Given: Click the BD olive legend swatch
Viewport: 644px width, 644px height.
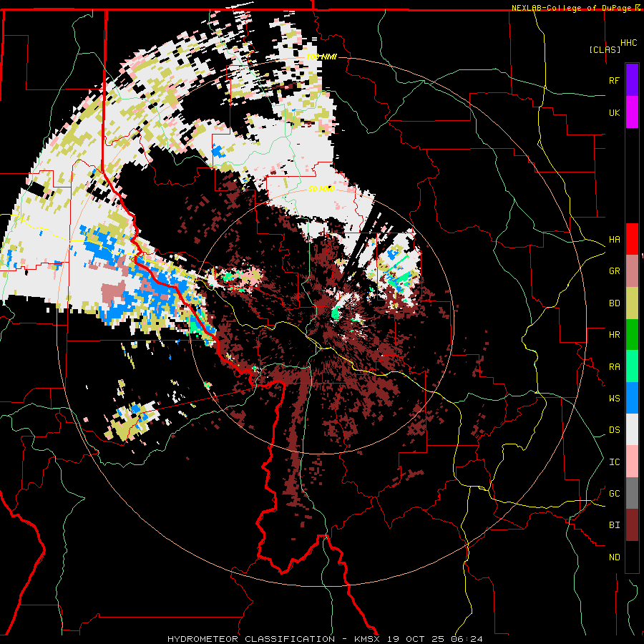Looking at the screenshot, I should [632, 303].
